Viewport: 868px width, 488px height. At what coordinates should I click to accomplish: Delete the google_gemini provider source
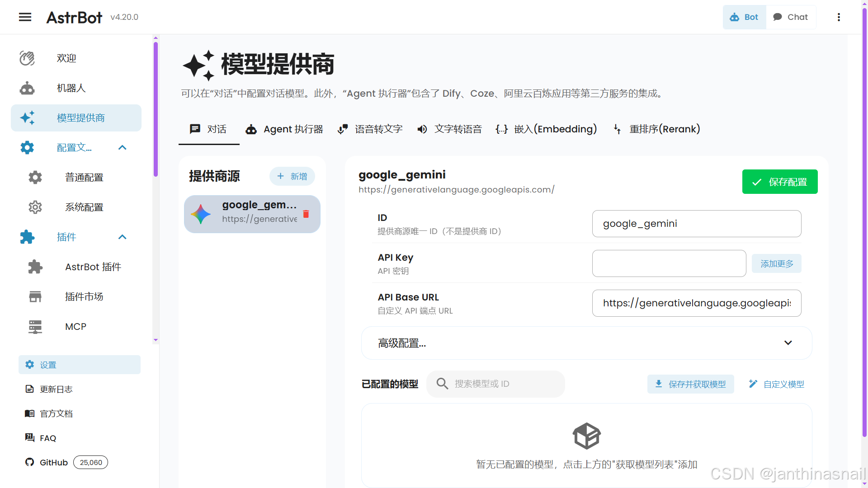[306, 214]
